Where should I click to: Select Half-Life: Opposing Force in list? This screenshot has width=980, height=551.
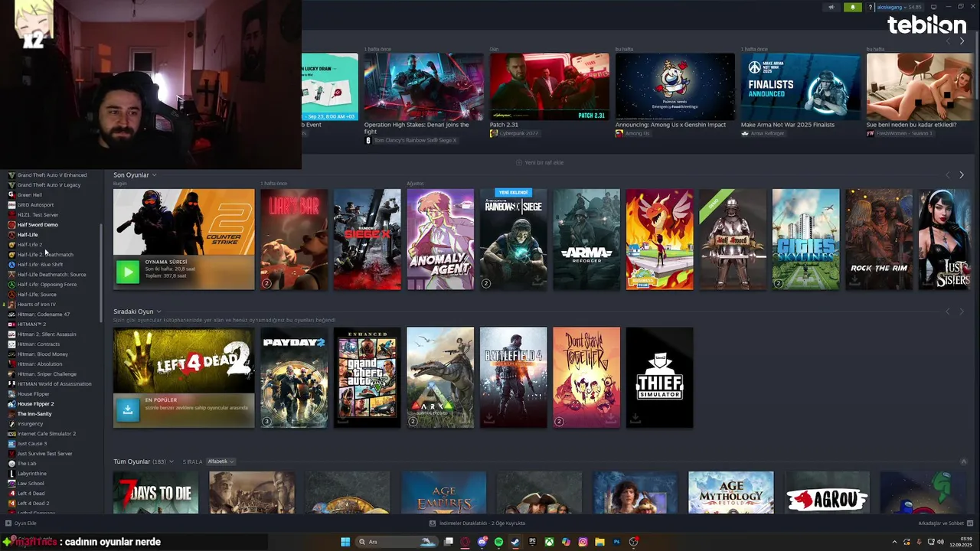[x=47, y=285]
